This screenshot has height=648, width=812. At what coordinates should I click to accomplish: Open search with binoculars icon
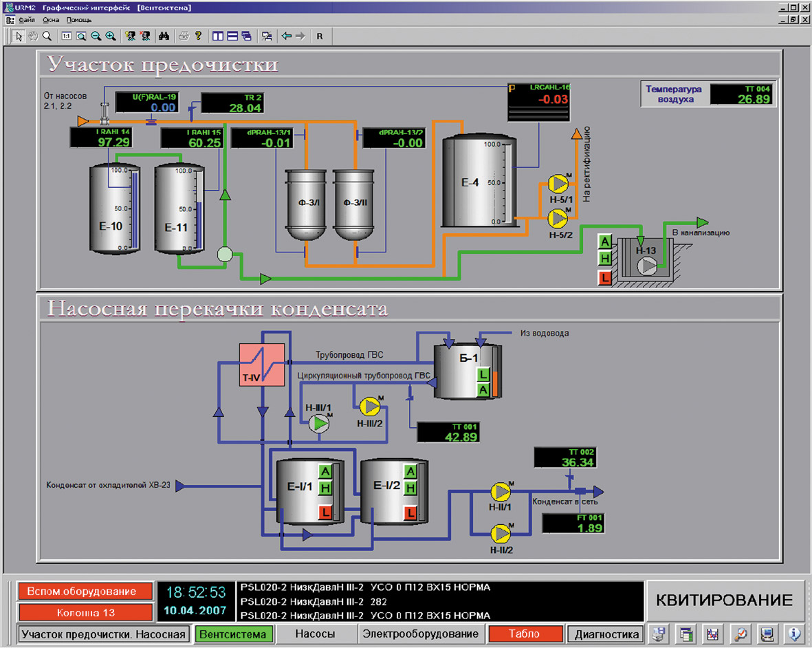point(164,36)
